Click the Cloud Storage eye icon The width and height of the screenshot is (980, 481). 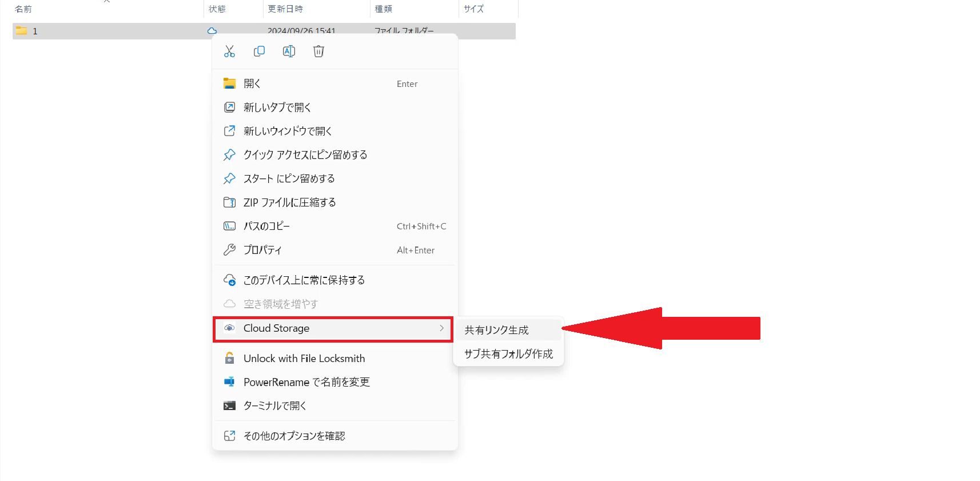[x=229, y=328]
